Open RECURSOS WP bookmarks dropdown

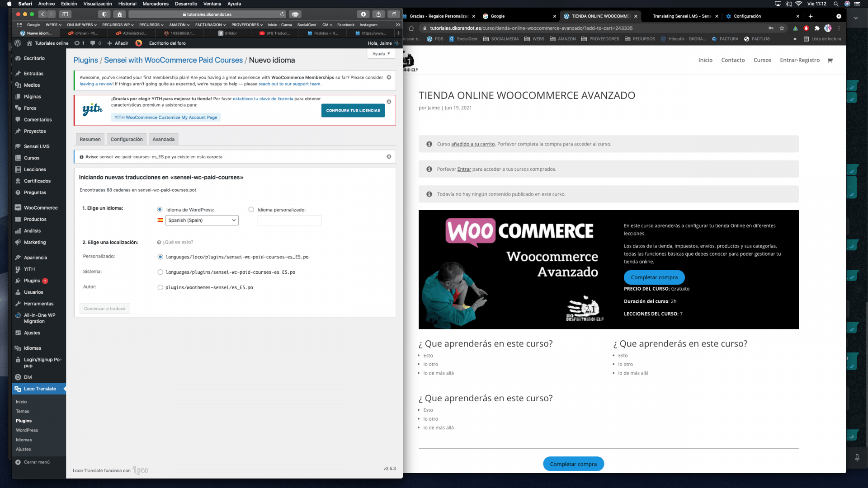[118, 25]
